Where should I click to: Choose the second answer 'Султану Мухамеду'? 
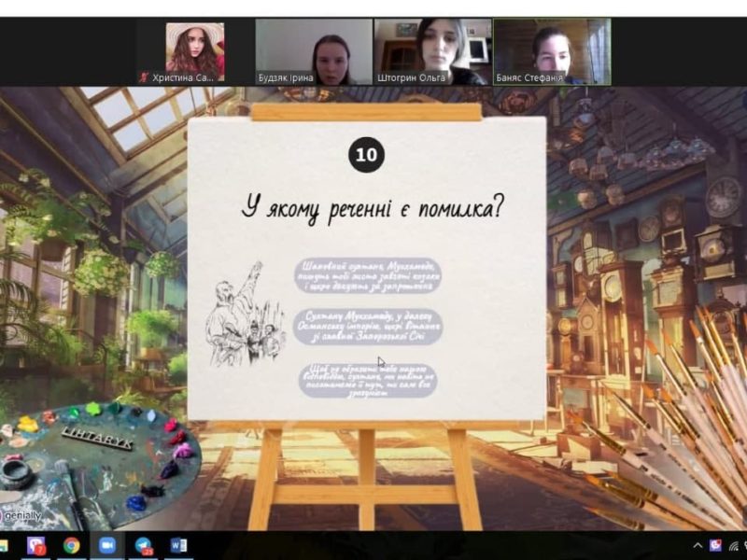(371, 327)
